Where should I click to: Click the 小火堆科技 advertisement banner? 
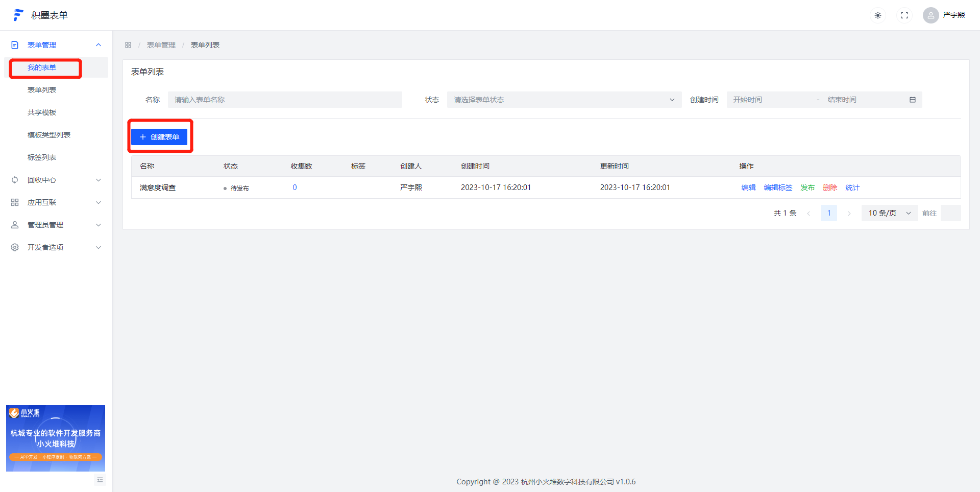(x=56, y=438)
